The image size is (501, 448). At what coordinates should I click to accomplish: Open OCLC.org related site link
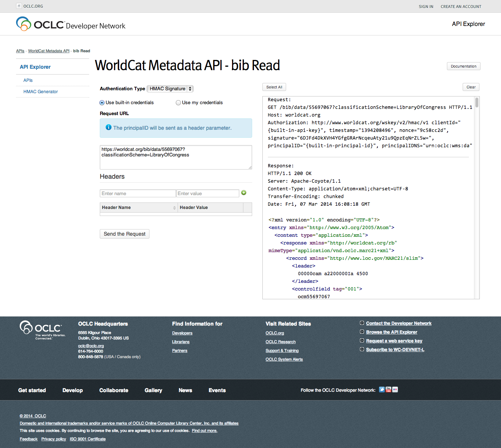275,333
